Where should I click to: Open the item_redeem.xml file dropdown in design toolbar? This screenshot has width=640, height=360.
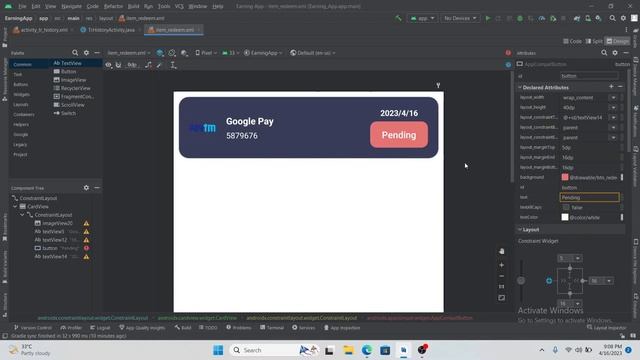(x=129, y=53)
